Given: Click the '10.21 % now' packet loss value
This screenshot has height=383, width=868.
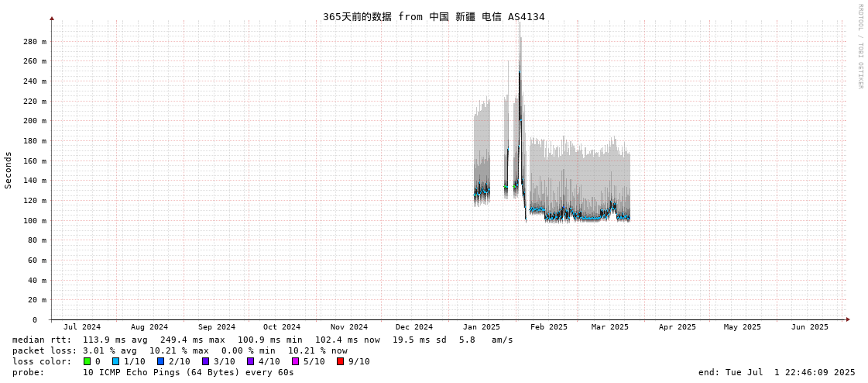Looking at the screenshot, I should [x=317, y=351].
